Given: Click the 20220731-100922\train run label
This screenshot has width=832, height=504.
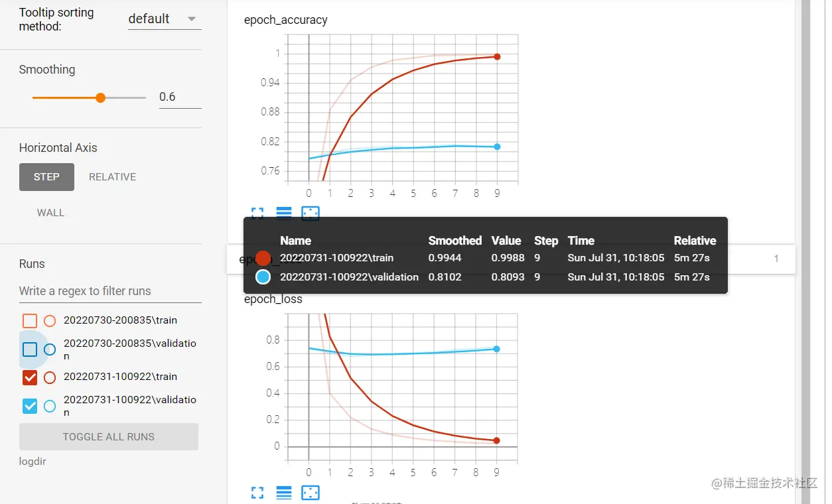Looking at the screenshot, I should [x=120, y=377].
